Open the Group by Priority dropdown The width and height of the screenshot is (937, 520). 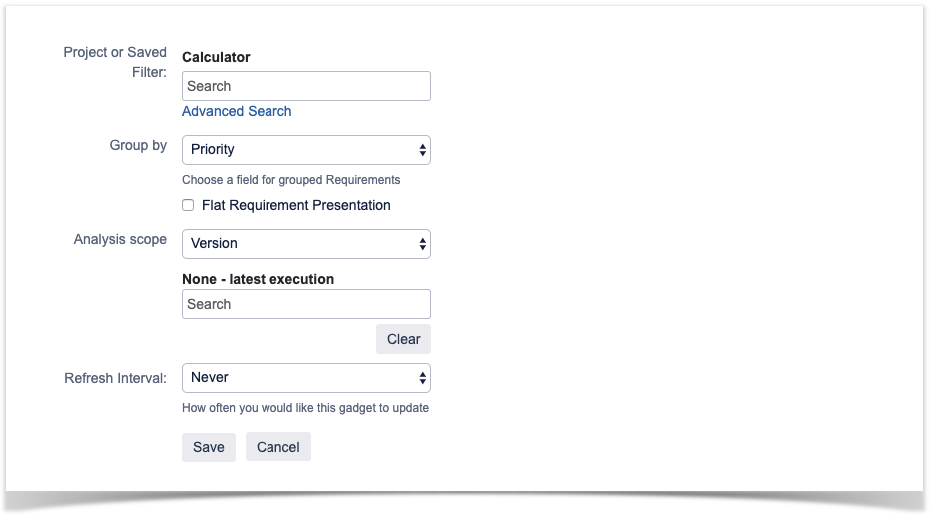(x=306, y=150)
